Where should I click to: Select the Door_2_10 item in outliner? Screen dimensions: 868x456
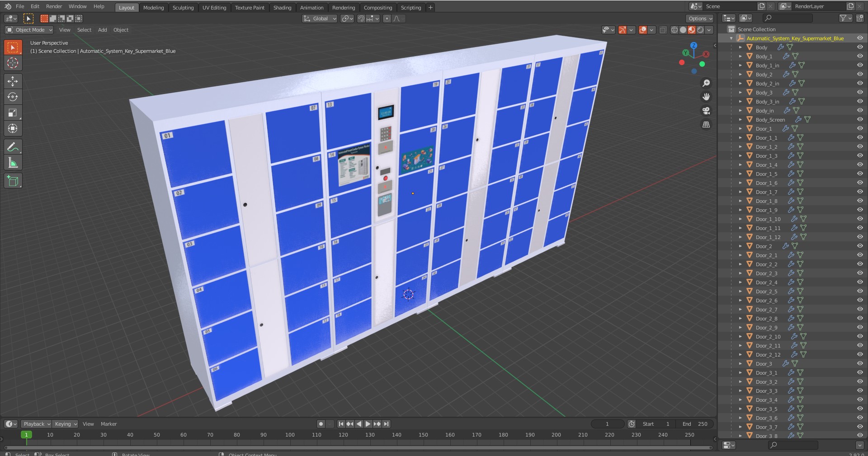coord(768,337)
